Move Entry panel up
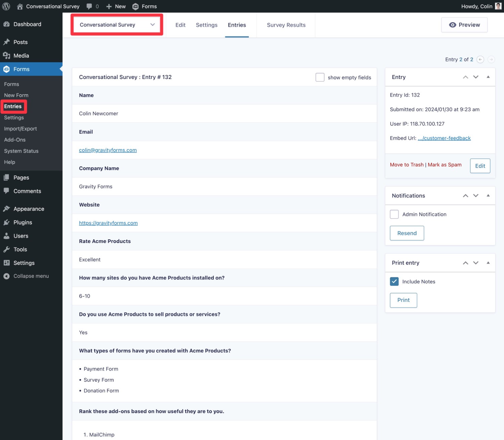Screen dimensions: 504x440 [x=465, y=77]
